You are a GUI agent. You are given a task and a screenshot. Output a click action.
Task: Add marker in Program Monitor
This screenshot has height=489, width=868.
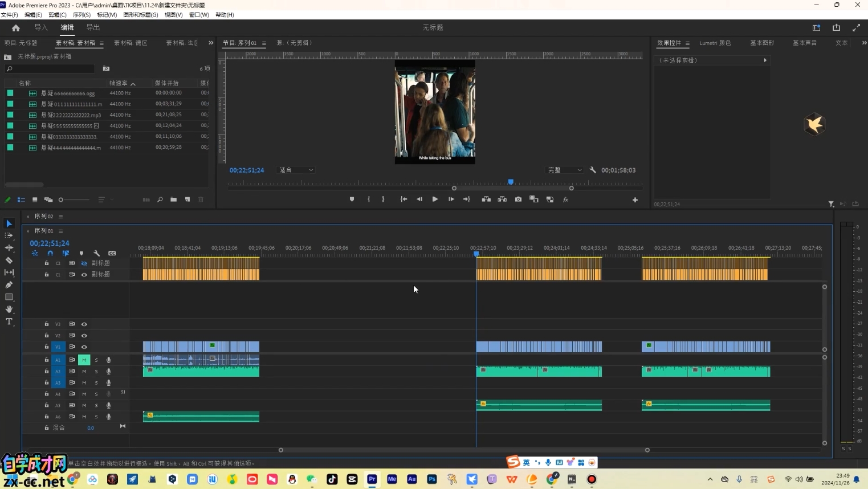352,199
